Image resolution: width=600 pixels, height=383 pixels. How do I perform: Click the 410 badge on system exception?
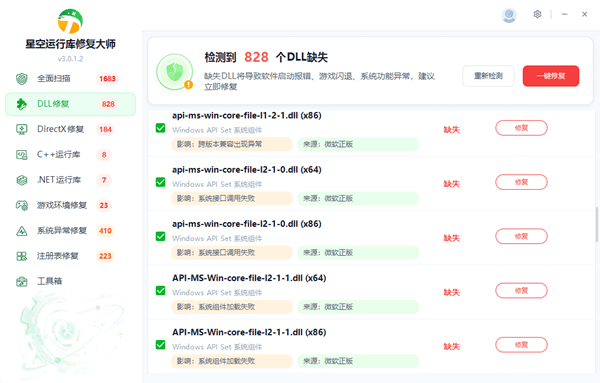pos(105,231)
